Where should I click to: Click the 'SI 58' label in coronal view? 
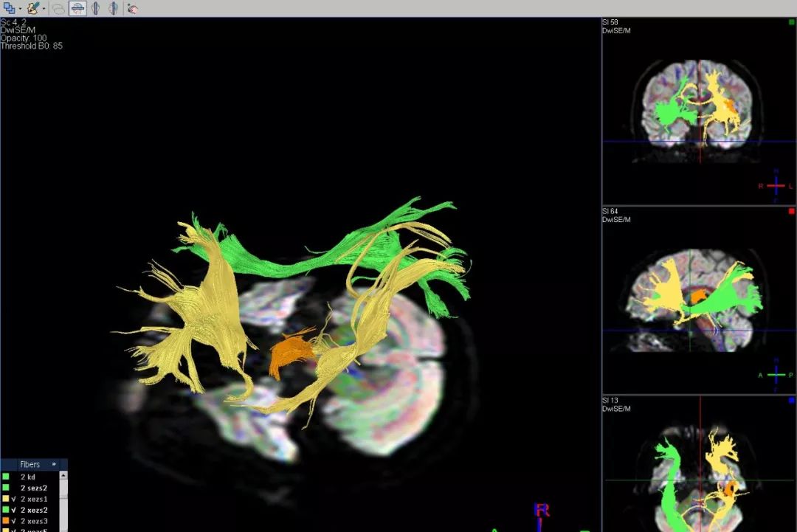click(x=610, y=22)
